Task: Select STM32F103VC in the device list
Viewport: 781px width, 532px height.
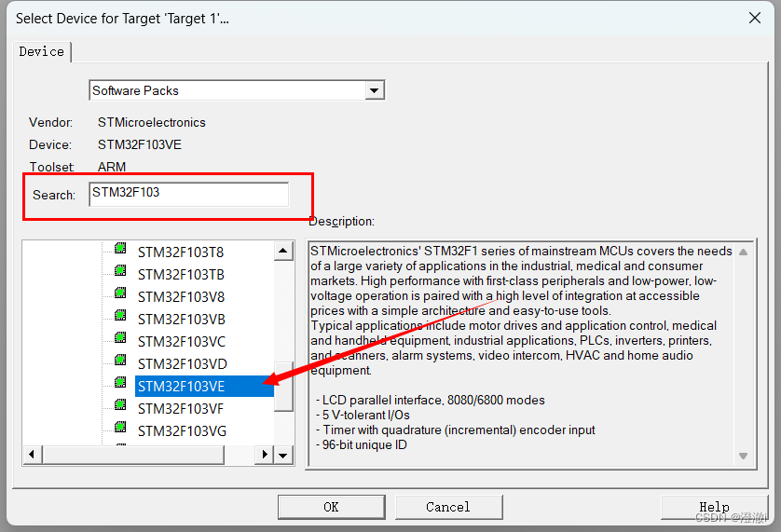Action: (182, 342)
